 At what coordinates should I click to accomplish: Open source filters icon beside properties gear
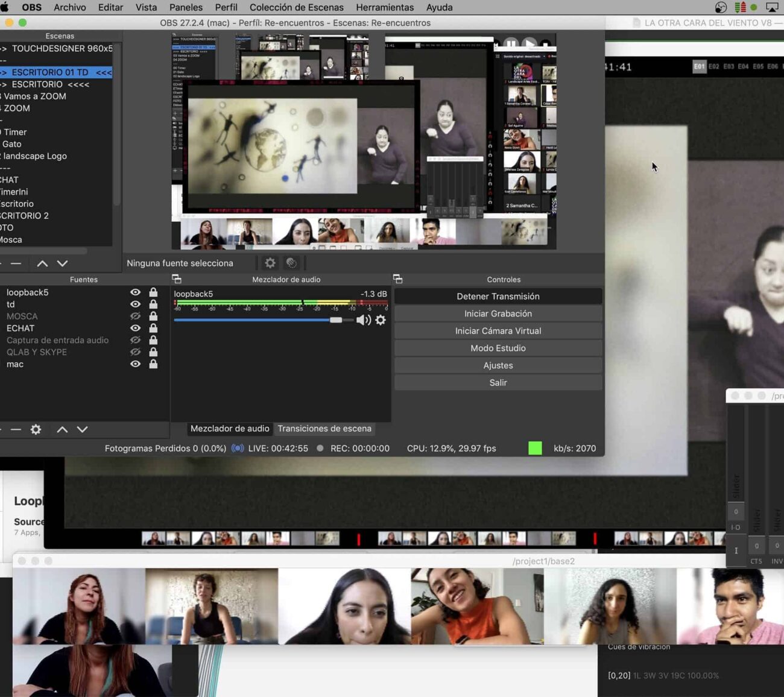pyautogui.click(x=291, y=263)
